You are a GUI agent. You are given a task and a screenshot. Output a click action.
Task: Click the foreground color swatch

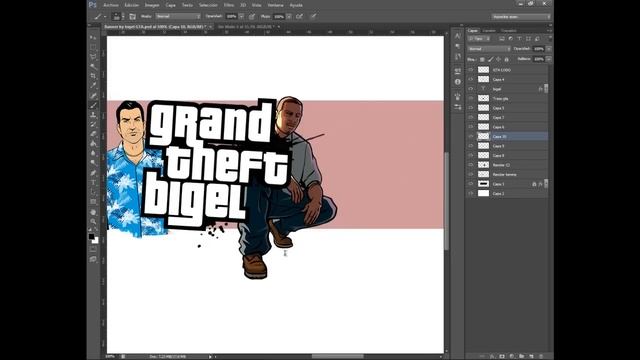(x=91, y=236)
